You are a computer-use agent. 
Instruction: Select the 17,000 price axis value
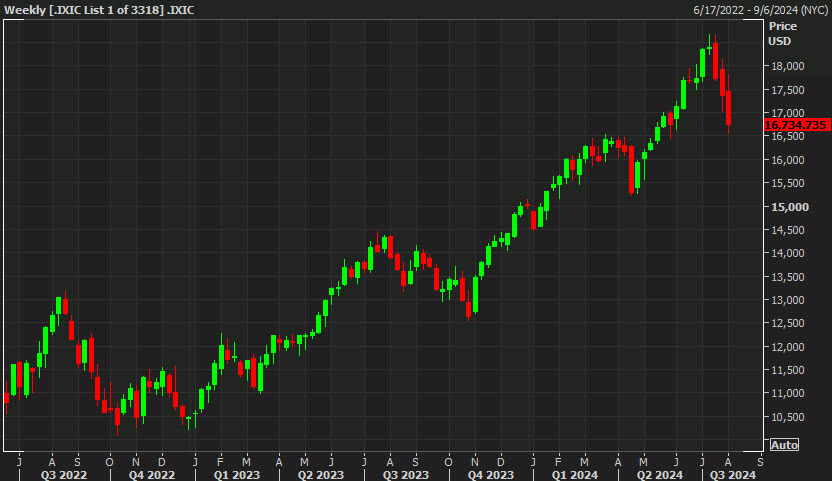[787, 113]
